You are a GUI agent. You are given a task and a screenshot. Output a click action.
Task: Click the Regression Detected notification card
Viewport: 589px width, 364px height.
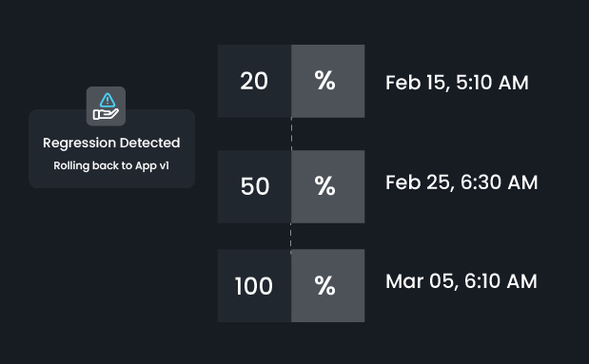(x=112, y=148)
